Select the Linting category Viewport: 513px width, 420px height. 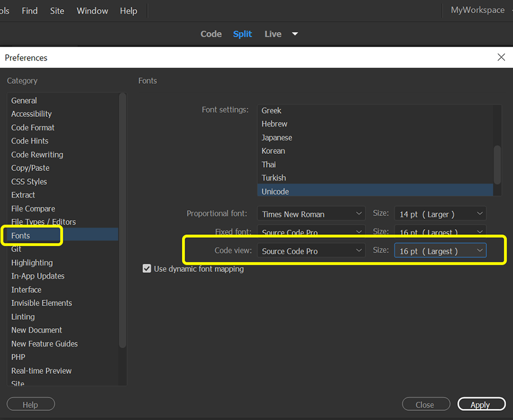point(23,317)
